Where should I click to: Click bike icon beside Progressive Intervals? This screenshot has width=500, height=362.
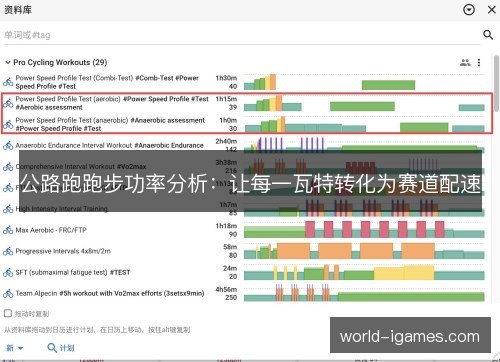click(8, 251)
